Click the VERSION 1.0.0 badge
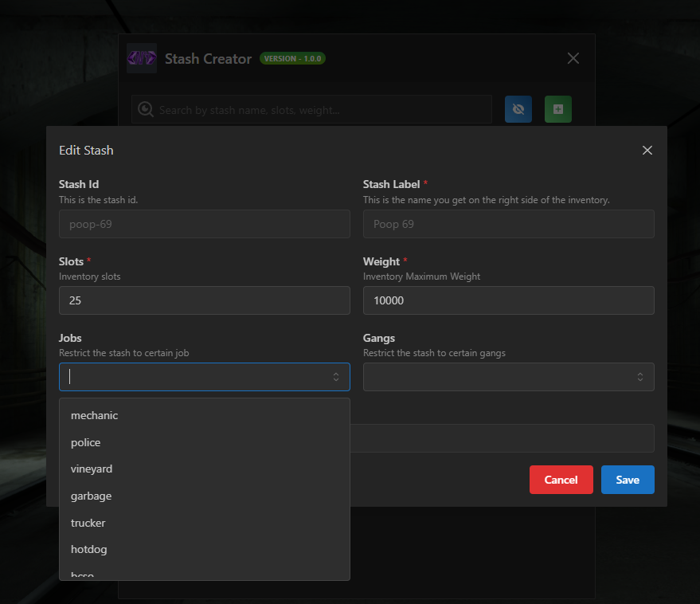The height and width of the screenshot is (604, 700). tap(292, 57)
